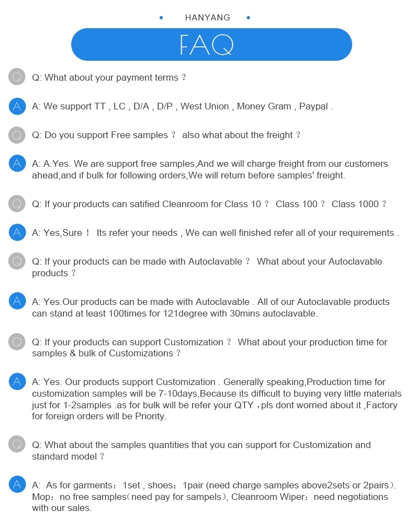
Task: Click the A icon beside TT, LC payment answer
Action: point(17,106)
